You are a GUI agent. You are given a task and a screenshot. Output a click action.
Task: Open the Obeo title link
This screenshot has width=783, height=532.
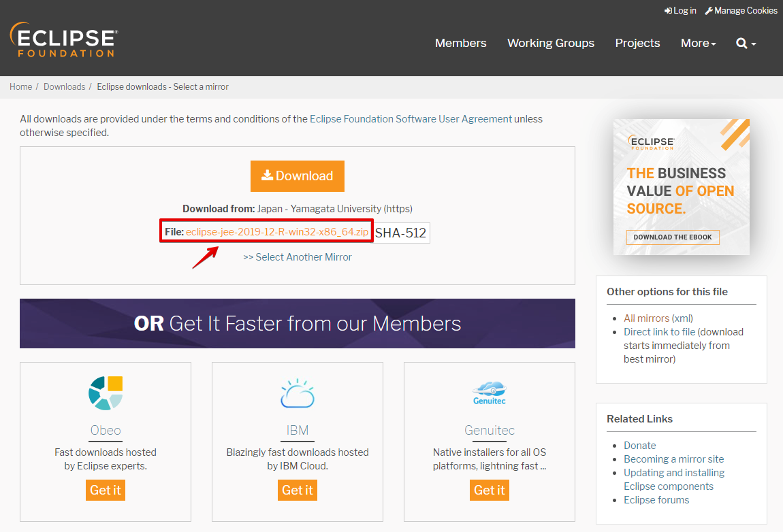106,430
